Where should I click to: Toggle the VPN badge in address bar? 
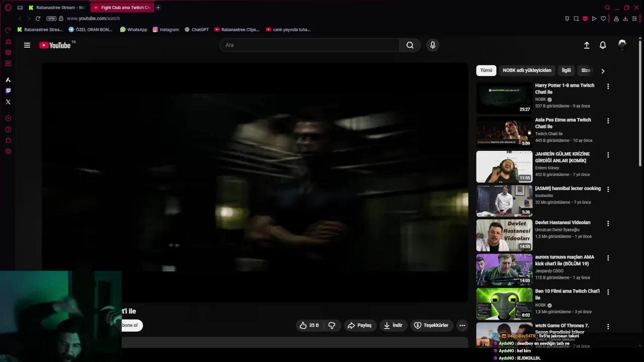(51, 19)
